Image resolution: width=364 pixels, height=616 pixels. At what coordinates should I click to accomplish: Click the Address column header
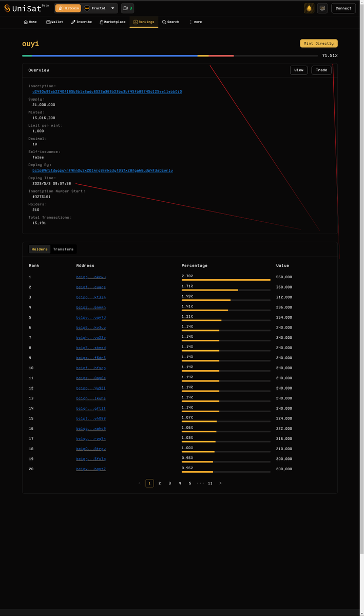click(x=85, y=265)
